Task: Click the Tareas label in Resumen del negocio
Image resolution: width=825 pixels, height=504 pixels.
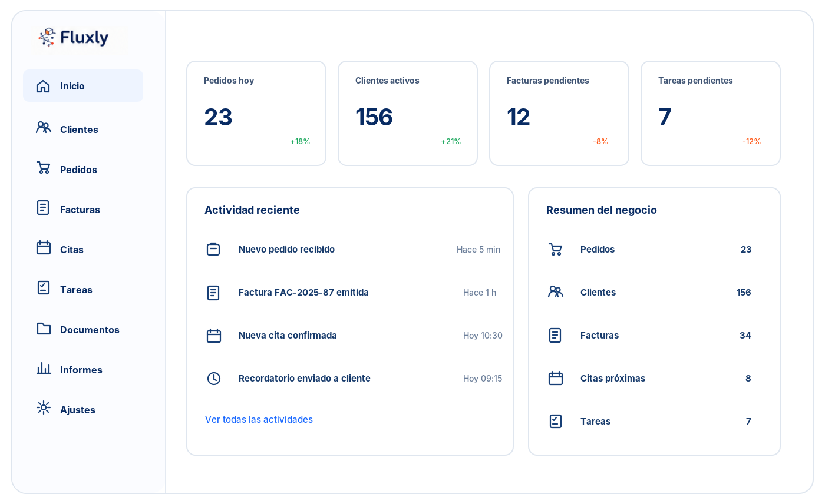Action: tap(595, 422)
